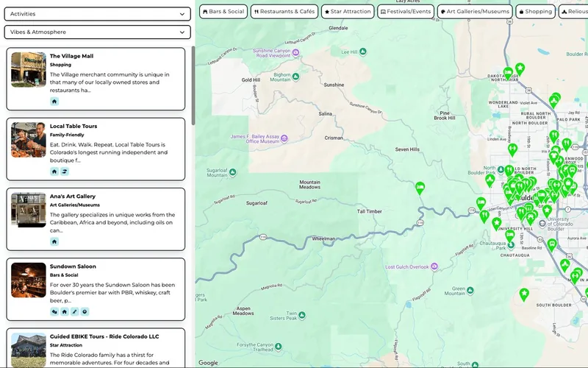Viewport: 588px width, 368px height.
Task: Click the 'Sugarloaf' town map label
Action: tap(257, 203)
